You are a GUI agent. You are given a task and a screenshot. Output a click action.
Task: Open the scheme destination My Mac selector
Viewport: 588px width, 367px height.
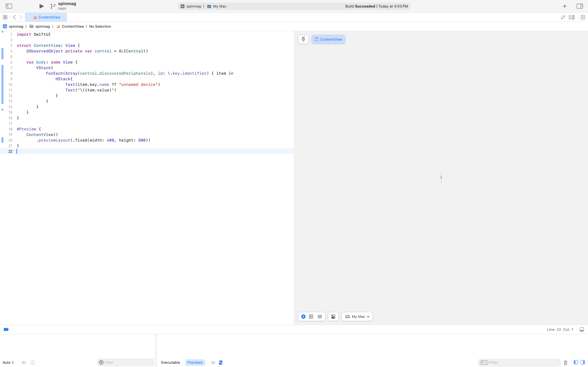tap(217, 6)
